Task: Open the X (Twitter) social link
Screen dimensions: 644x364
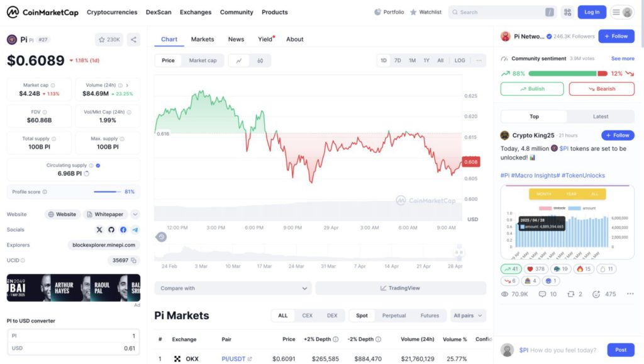Action: click(99, 229)
